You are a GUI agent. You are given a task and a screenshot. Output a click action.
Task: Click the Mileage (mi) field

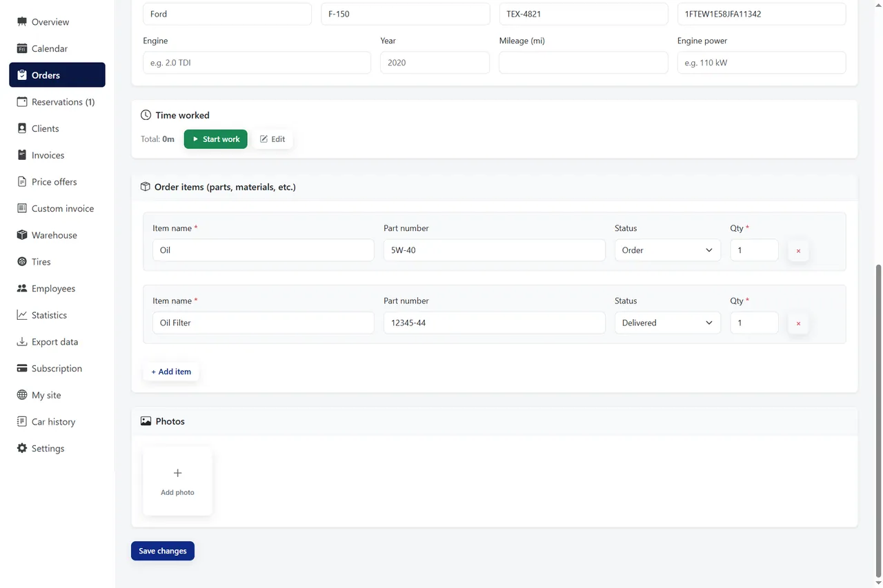click(x=584, y=63)
